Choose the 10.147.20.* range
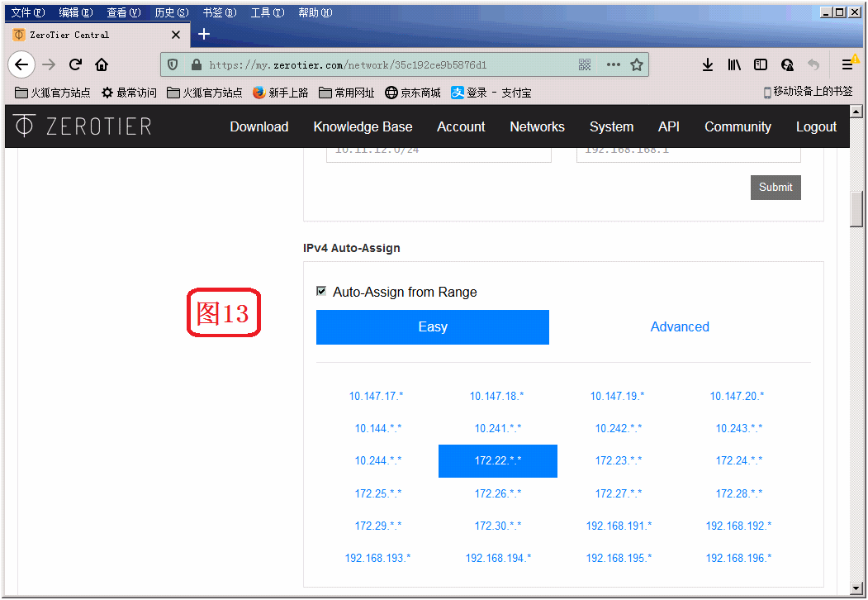Screen dimensions: 868x600 point(737,396)
